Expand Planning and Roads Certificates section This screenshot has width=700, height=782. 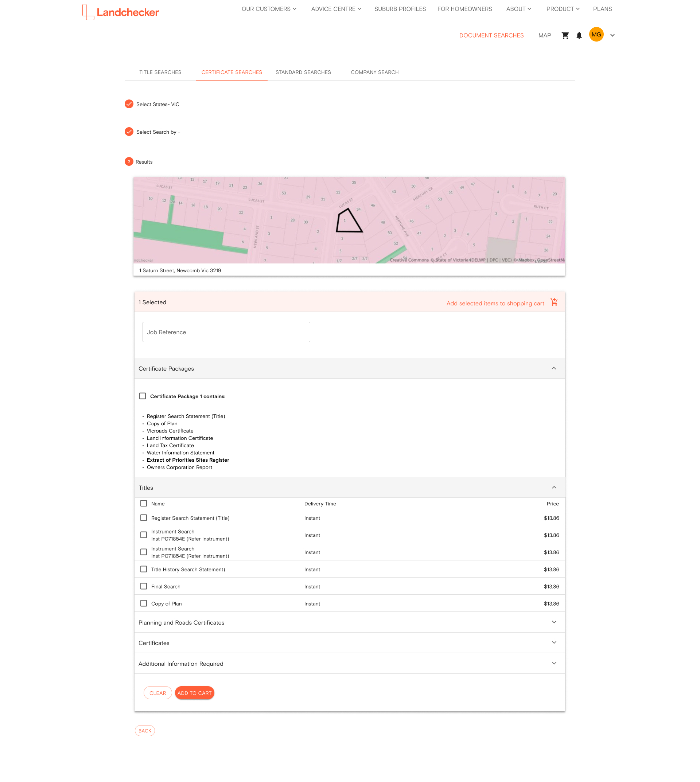tap(554, 622)
